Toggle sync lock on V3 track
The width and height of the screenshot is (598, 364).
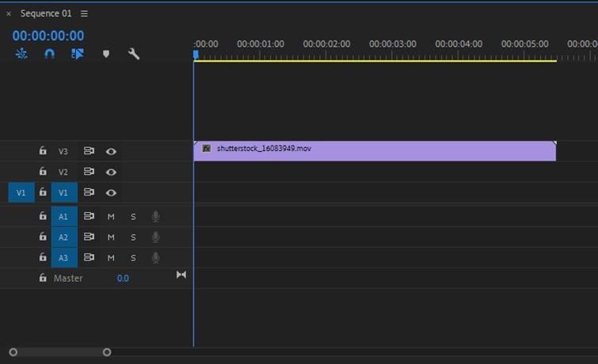89,151
